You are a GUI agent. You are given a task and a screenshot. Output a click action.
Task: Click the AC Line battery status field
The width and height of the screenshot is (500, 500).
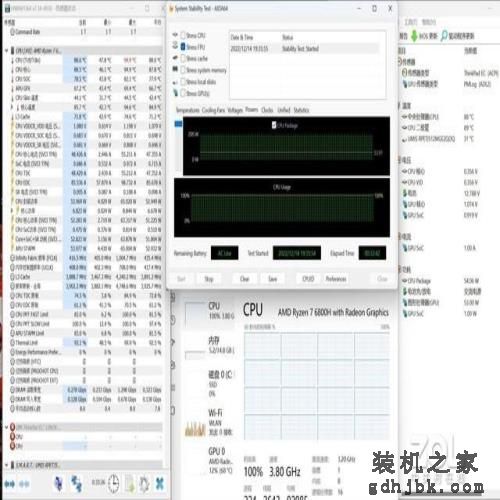[x=224, y=253]
